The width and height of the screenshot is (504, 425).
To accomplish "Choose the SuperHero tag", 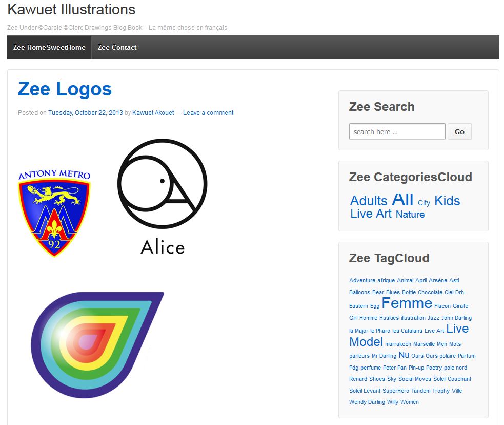I will tap(396, 391).
